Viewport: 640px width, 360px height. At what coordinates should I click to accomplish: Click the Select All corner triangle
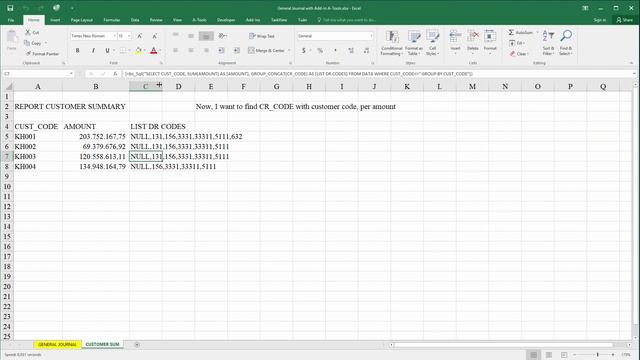click(x=8, y=86)
